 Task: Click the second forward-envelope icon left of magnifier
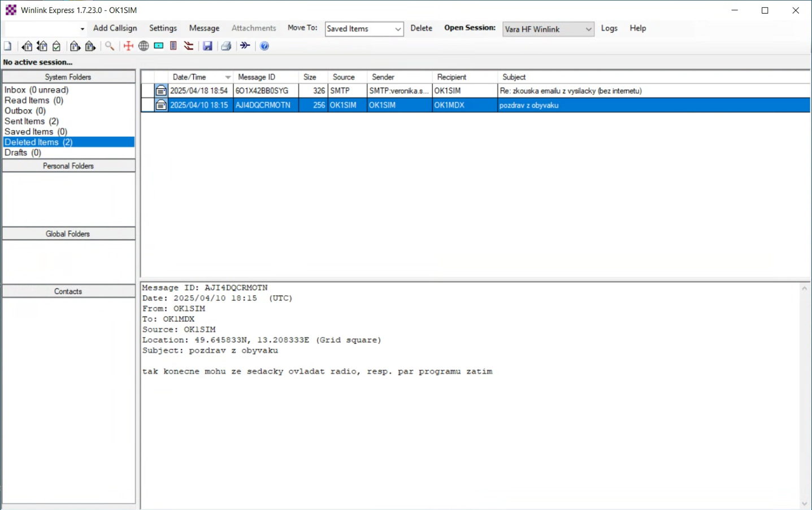click(x=90, y=46)
